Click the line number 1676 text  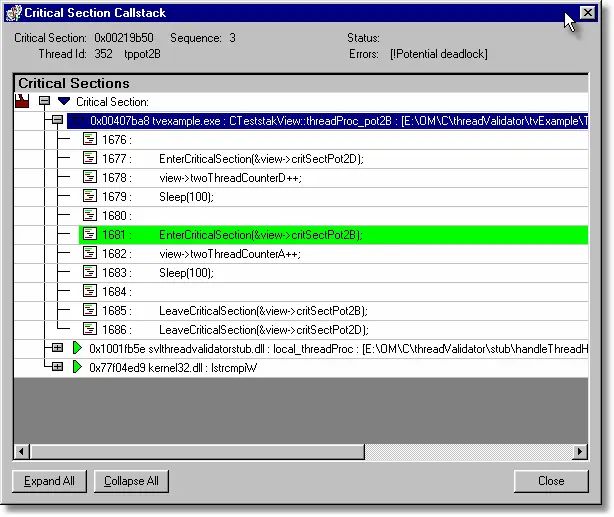(117, 140)
